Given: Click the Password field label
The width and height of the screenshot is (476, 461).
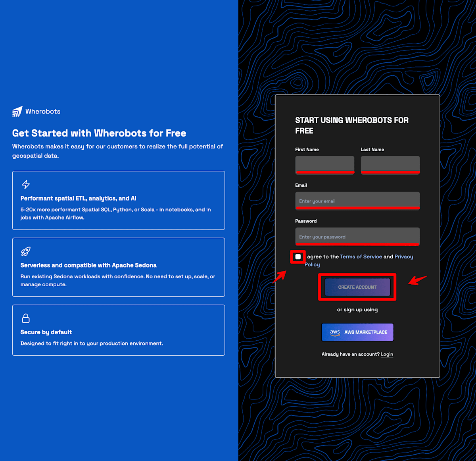Looking at the screenshot, I should 306,221.
